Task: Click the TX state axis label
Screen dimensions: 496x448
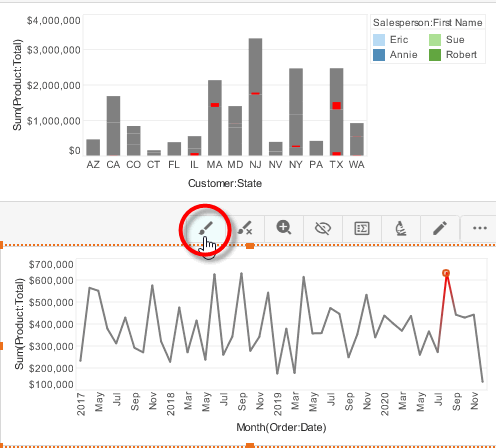Action: tap(336, 165)
